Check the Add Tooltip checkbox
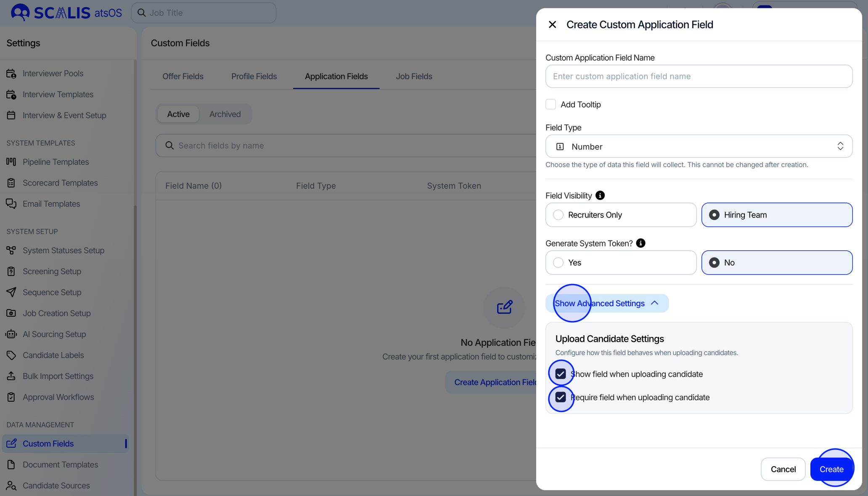The image size is (868, 496). click(550, 104)
